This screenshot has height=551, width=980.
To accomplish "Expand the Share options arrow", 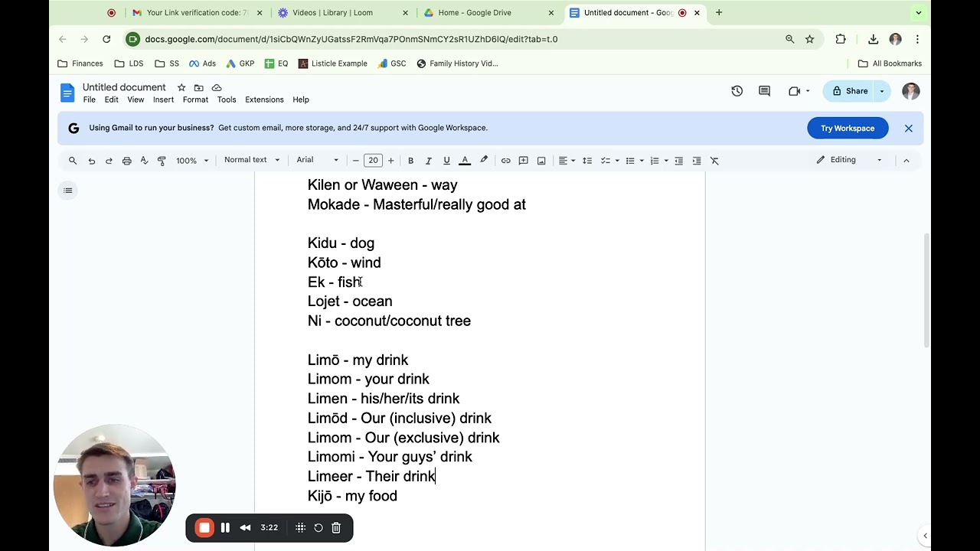I will click(x=882, y=91).
